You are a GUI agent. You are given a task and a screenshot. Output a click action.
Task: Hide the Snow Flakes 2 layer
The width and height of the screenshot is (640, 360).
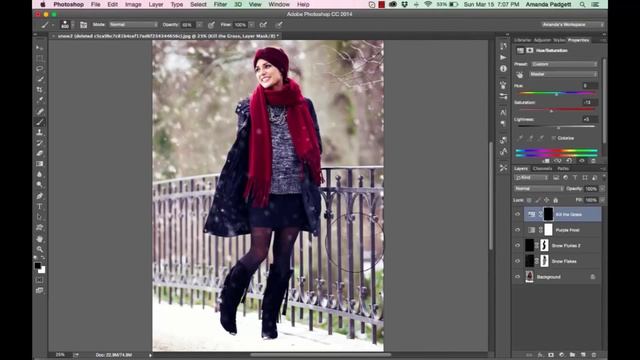pos(518,245)
